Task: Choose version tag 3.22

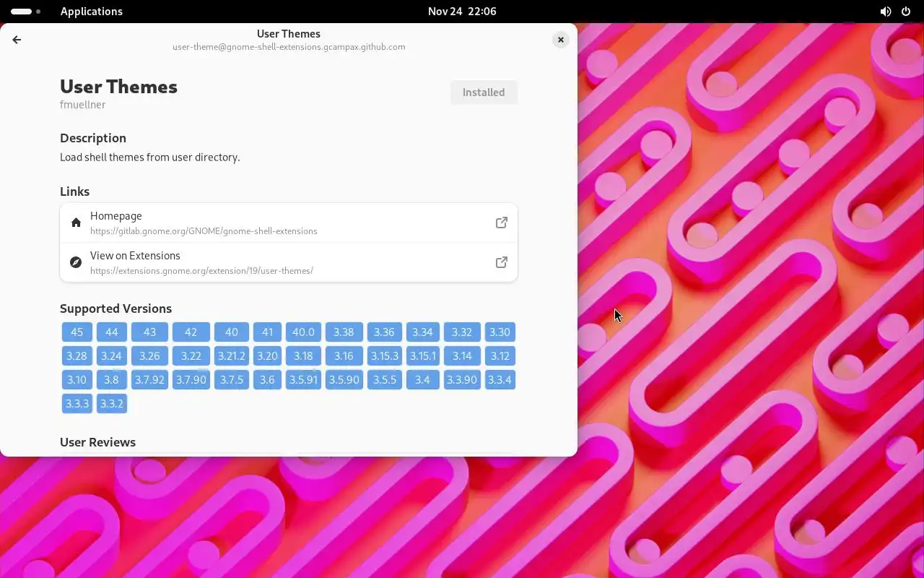Action: point(191,356)
